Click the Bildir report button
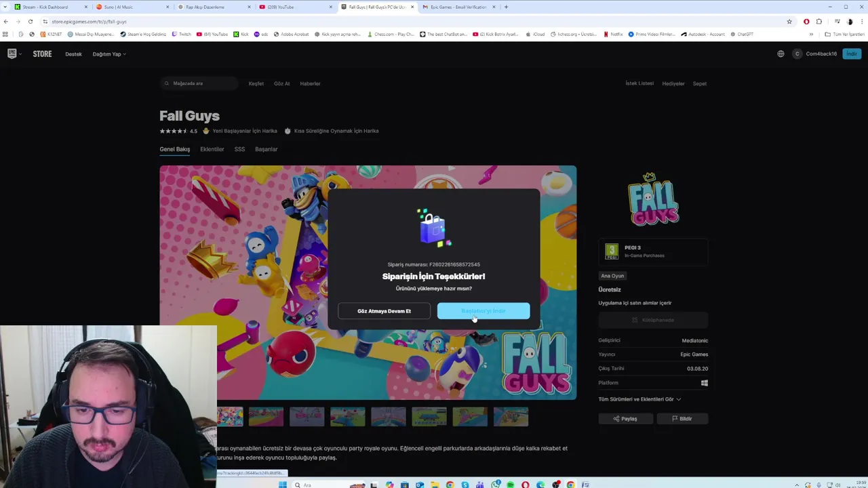This screenshot has width=868, height=488. tap(682, 419)
